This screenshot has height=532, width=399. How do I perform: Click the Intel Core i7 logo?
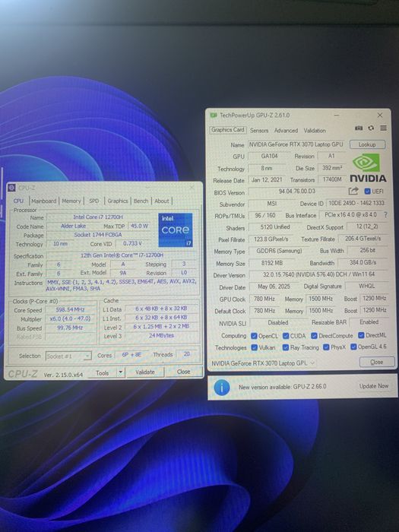coord(176,230)
